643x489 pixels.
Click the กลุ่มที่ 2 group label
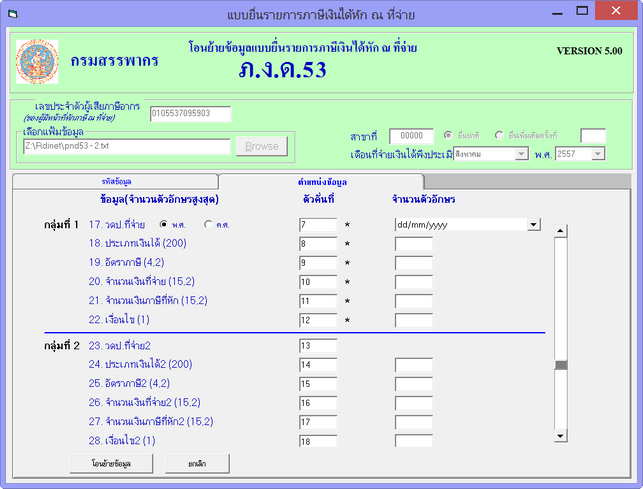[62, 346]
